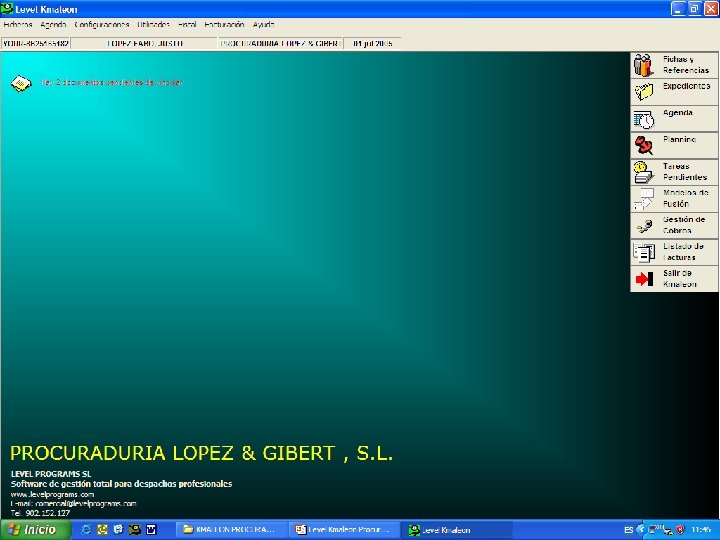Click the date field in the info bar

(x=372, y=44)
